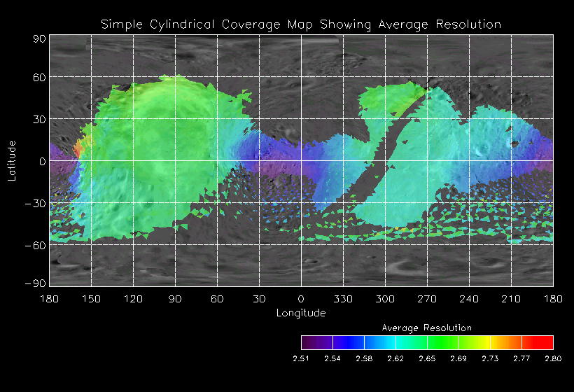Click the legend value 2.54
The image size is (574, 392).
coord(332,358)
